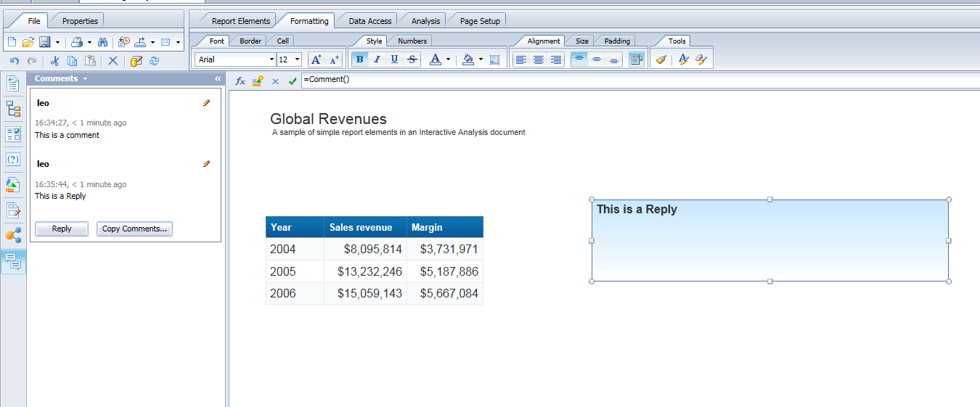980x407 pixels.
Task: Align text to bottom
Action: pos(614,59)
